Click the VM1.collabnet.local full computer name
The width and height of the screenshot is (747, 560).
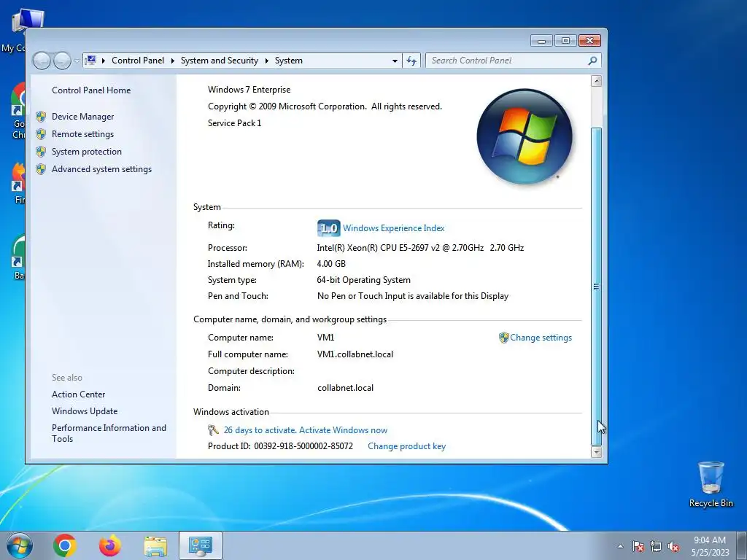[355, 354]
